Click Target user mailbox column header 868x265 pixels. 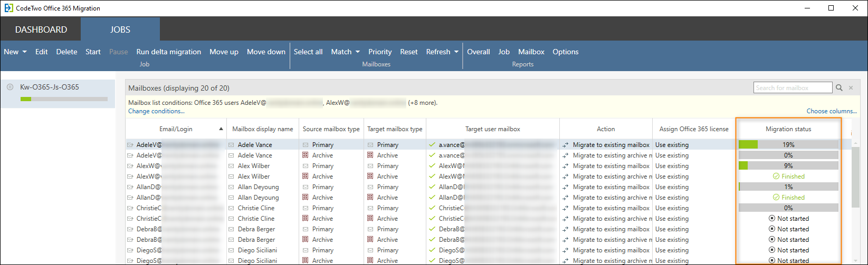pyautogui.click(x=493, y=129)
